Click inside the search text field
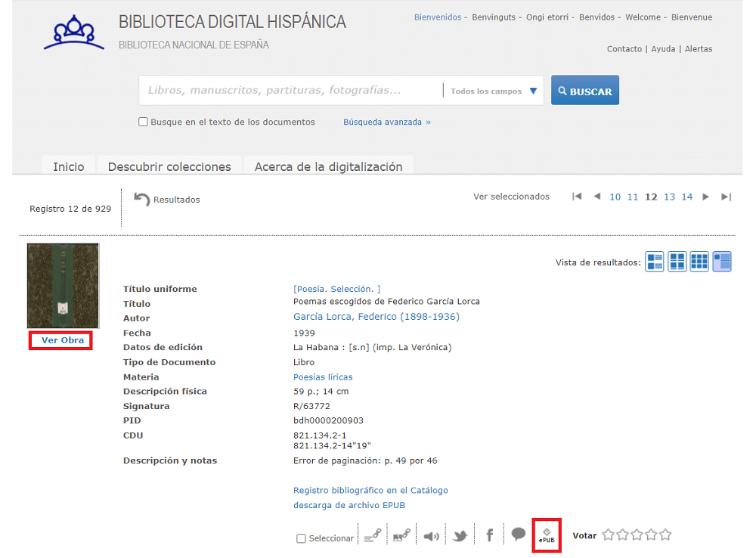The height and width of the screenshot is (558, 756). coord(291,90)
